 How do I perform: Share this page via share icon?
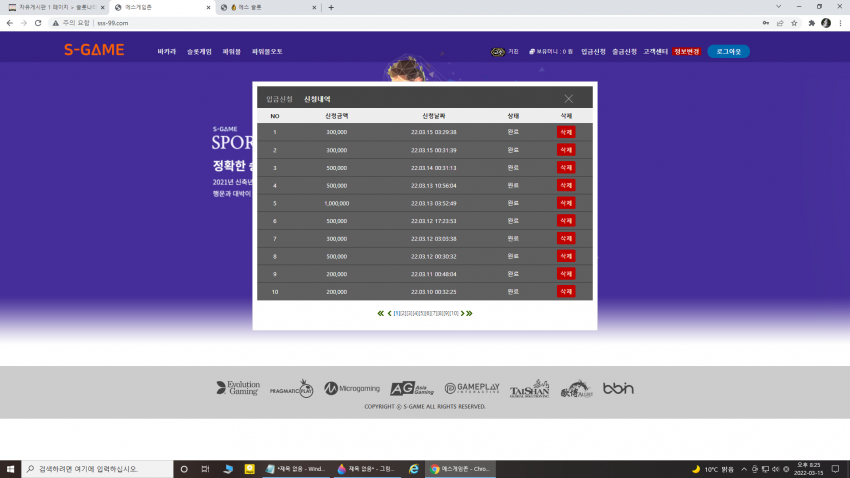point(780,23)
